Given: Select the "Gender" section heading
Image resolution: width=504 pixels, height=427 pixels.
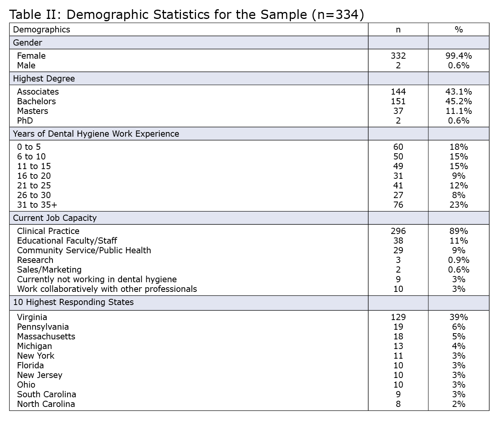Looking at the screenshot, I should tap(27, 43).
